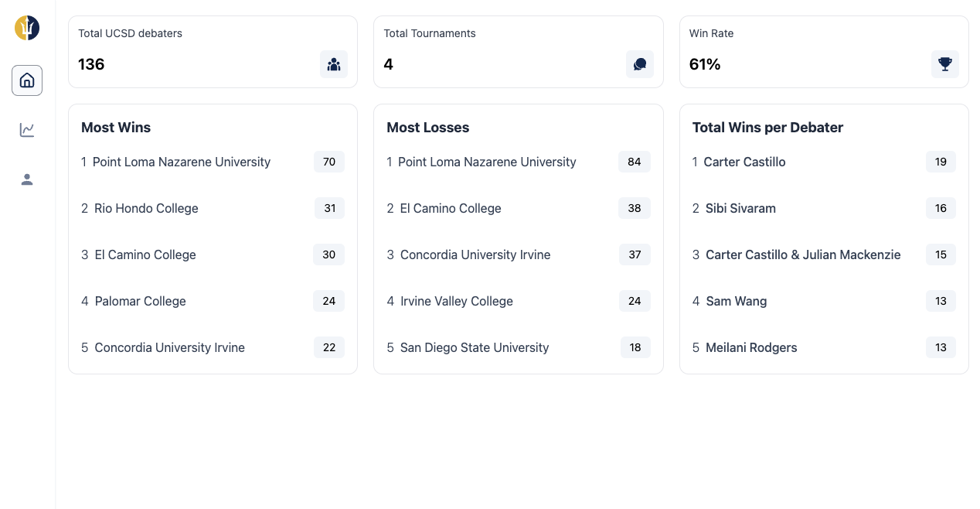Screen dimensions: 980x509
Task: Select the Total UCSD debaters card
Action: 213,52
